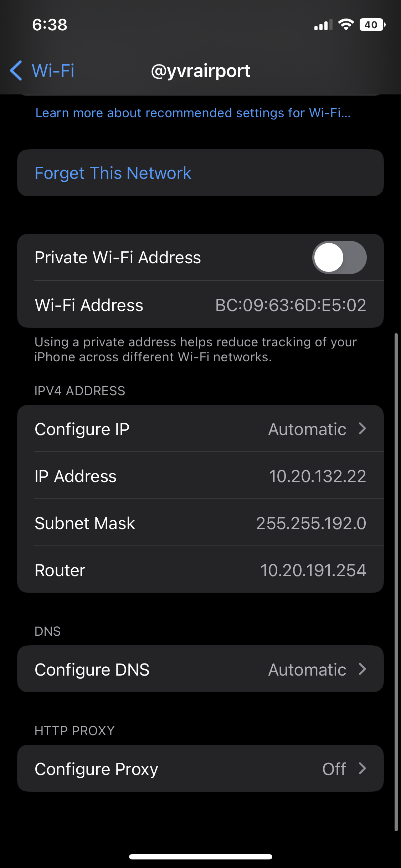Screen dimensions: 401x868
Task: Tap the IP Address 10.20.132.22 value
Action: click(317, 476)
